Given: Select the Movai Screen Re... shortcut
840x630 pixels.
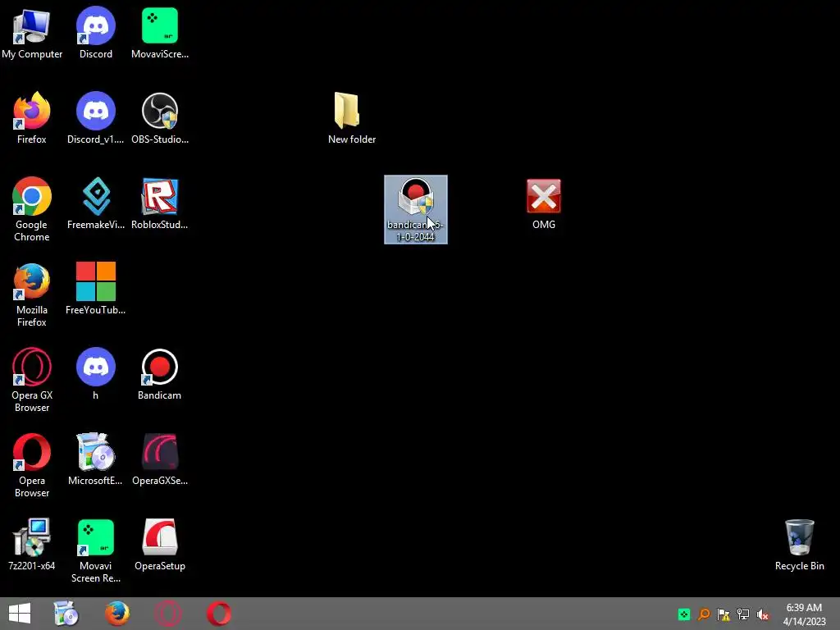Looking at the screenshot, I should tap(96, 550).
